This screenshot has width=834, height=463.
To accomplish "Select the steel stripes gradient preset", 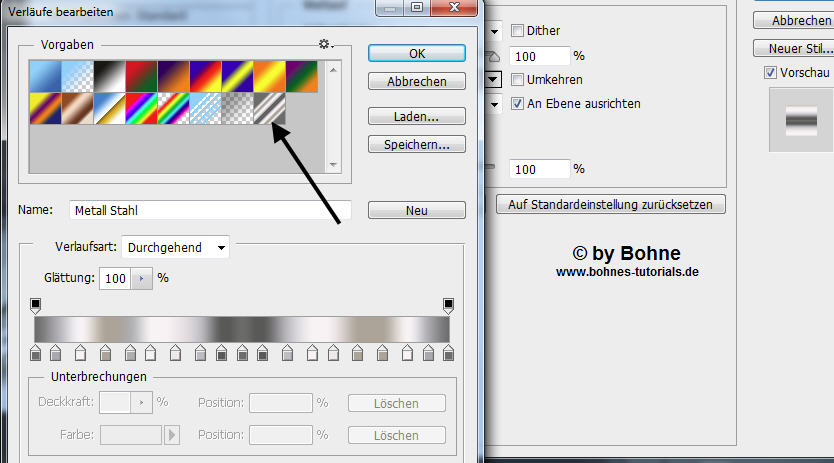I will tap(270, 108).
